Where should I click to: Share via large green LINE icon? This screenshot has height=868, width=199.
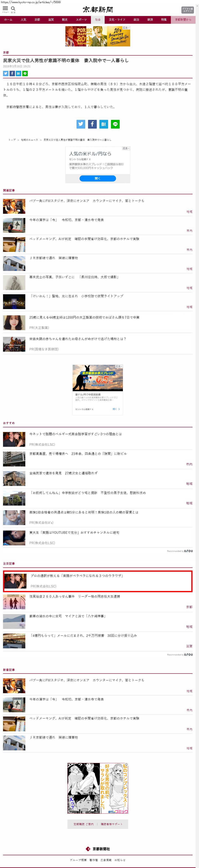tap(115, 124)
